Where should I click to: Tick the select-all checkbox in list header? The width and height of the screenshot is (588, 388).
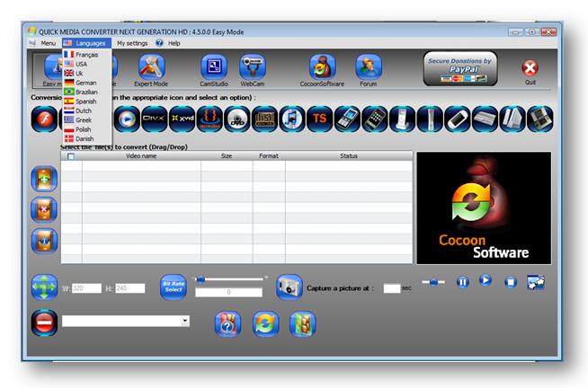(71, 156)
